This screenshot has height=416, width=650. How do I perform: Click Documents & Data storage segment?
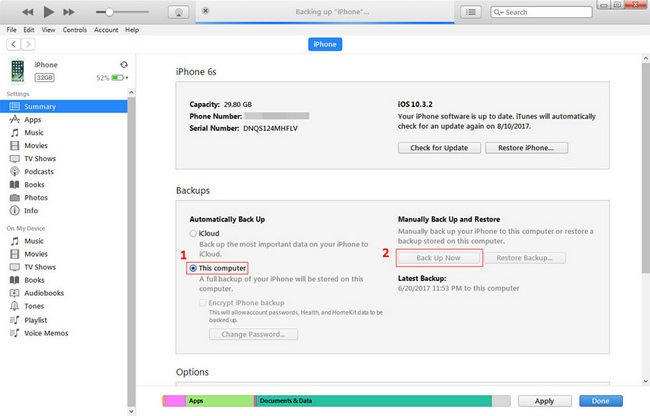tap(374, 401)
